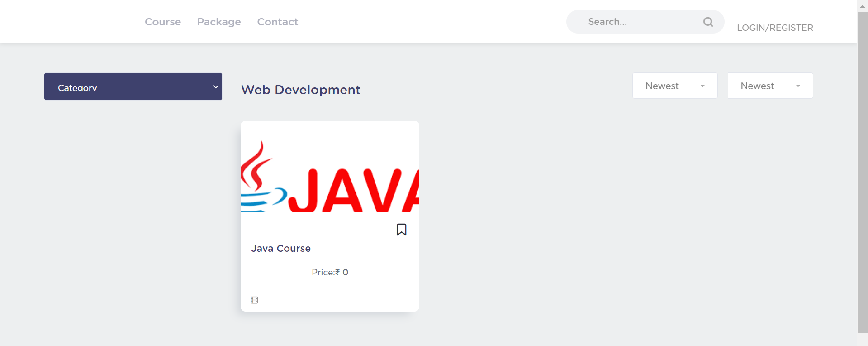This screenshot has height=346, width=868.
Task: Open the left Newest sort dropdown
Action: pyautogui.click(x=674, y=86)
